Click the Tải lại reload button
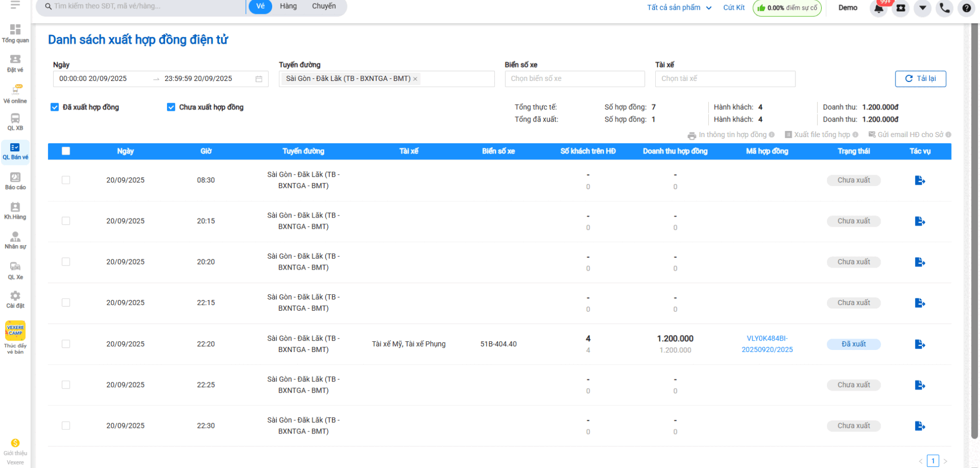Screen dimensions: 980x468 [920, 79]
